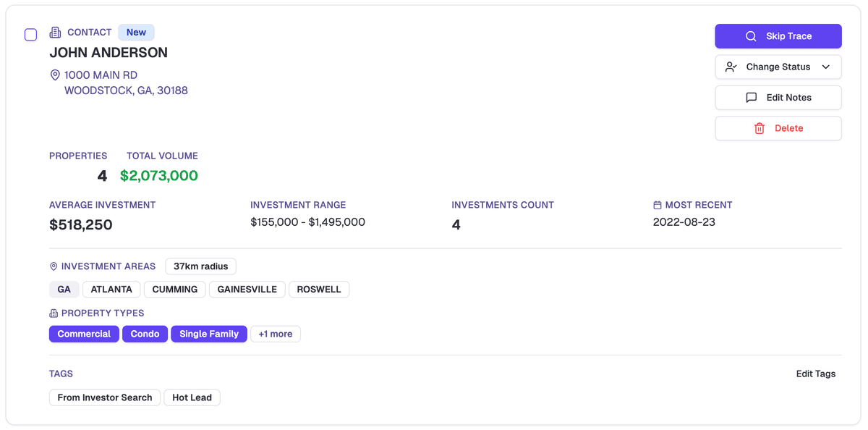Click the search icon inside Skip Trace button

click(x=752, y=36)
